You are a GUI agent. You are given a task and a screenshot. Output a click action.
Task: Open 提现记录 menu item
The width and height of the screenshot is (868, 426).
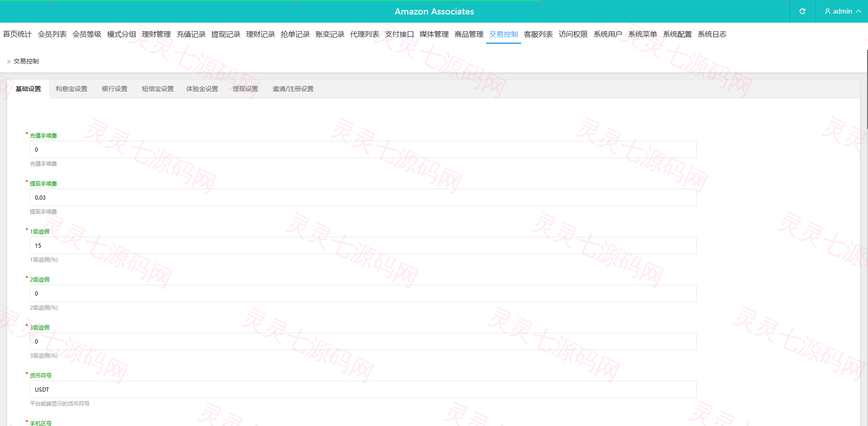coord(226,34)
